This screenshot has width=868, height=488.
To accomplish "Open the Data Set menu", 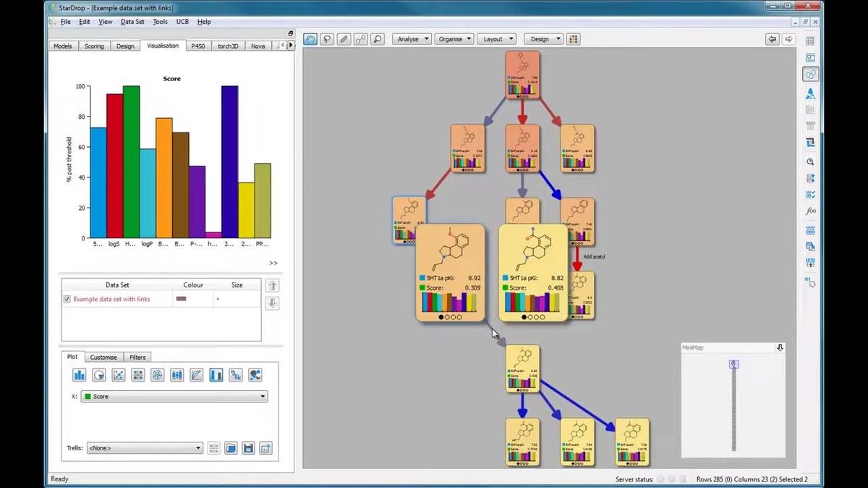I will coord(132,22).
